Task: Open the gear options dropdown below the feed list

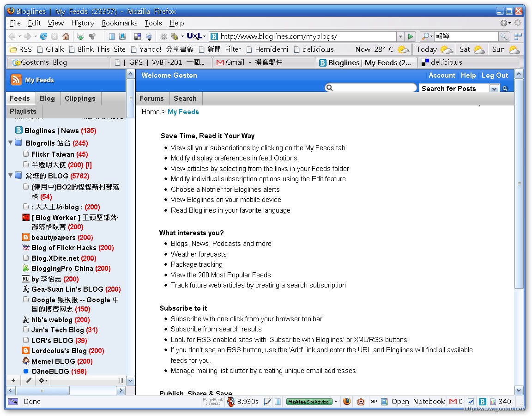Action: point(43,380)
